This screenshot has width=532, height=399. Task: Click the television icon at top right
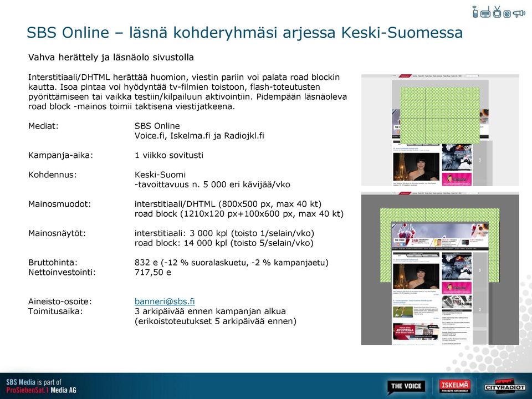(497, 12)
